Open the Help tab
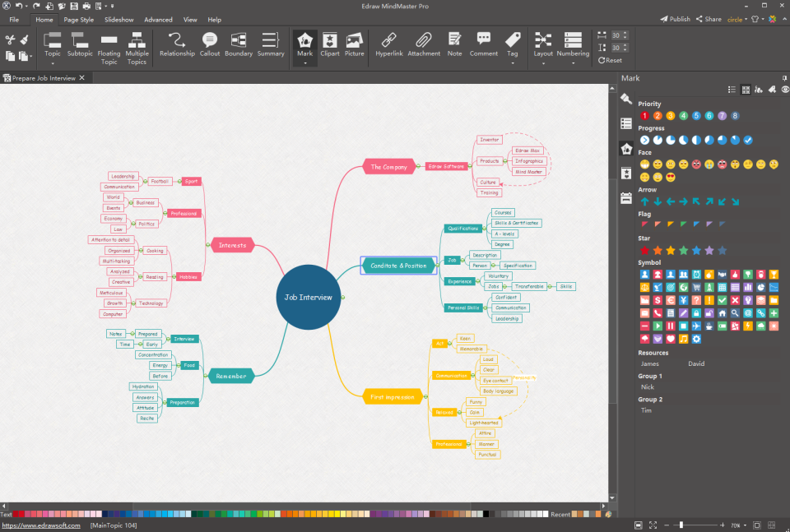 (x=214, y=20)
